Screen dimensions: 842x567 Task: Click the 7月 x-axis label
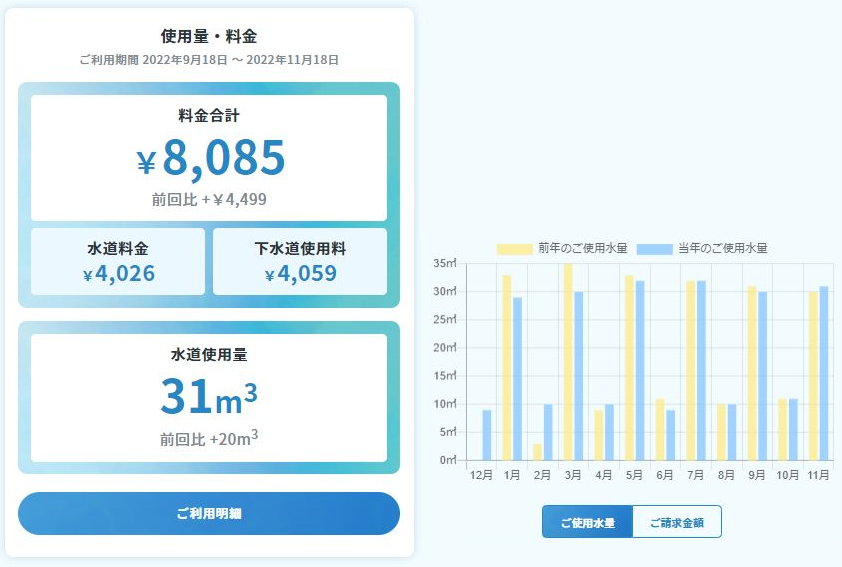point(695,475)
